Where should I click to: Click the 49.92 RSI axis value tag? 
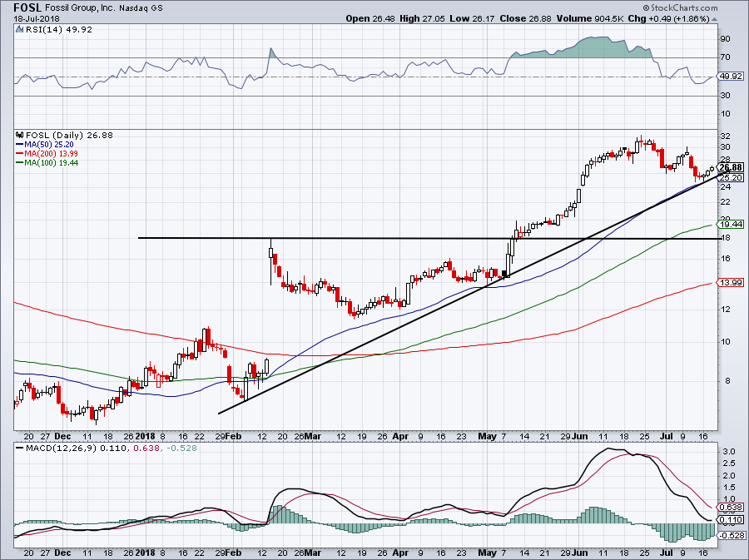pos(732,77)
